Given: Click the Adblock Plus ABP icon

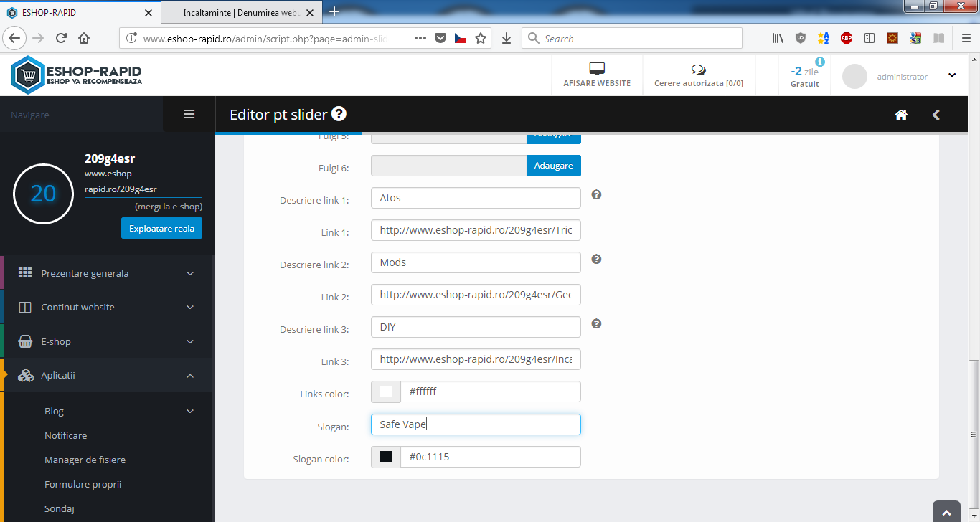Looking at the screenshot, I should tap(847, 39).
